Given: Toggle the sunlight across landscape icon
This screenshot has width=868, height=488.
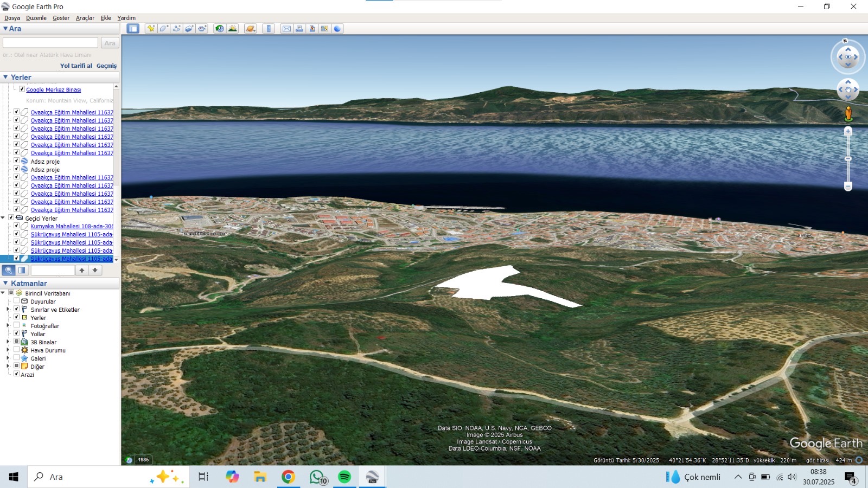Looking at the screenshot, I should (233, 29).
